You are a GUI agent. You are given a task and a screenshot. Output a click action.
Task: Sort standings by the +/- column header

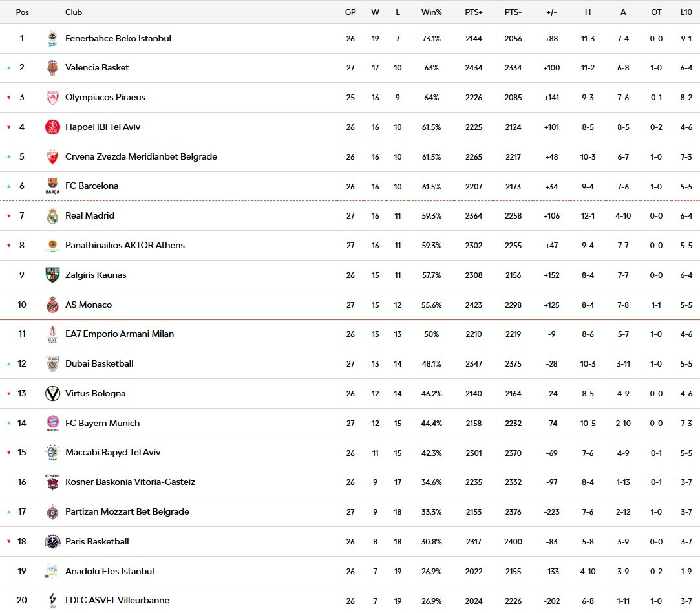click(551, 12)
